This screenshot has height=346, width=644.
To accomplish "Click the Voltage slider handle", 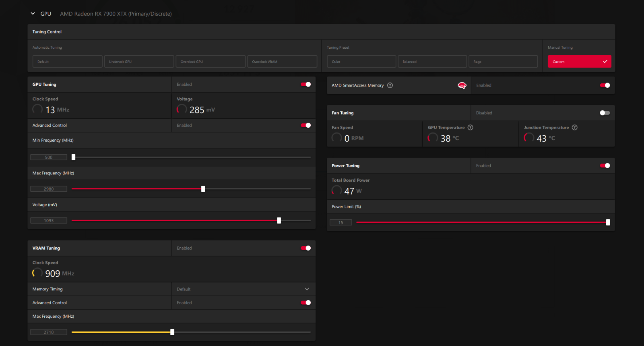I will [x=279, y=221].
